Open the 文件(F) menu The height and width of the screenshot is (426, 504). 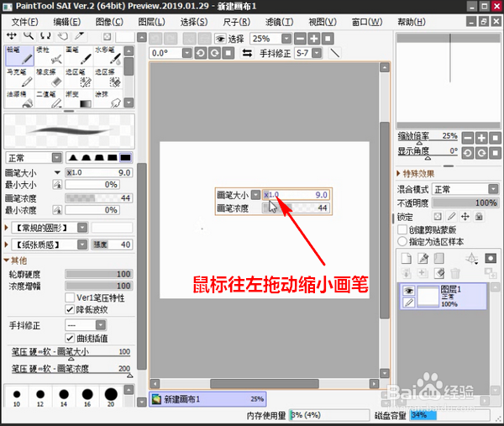pos(24,22)
